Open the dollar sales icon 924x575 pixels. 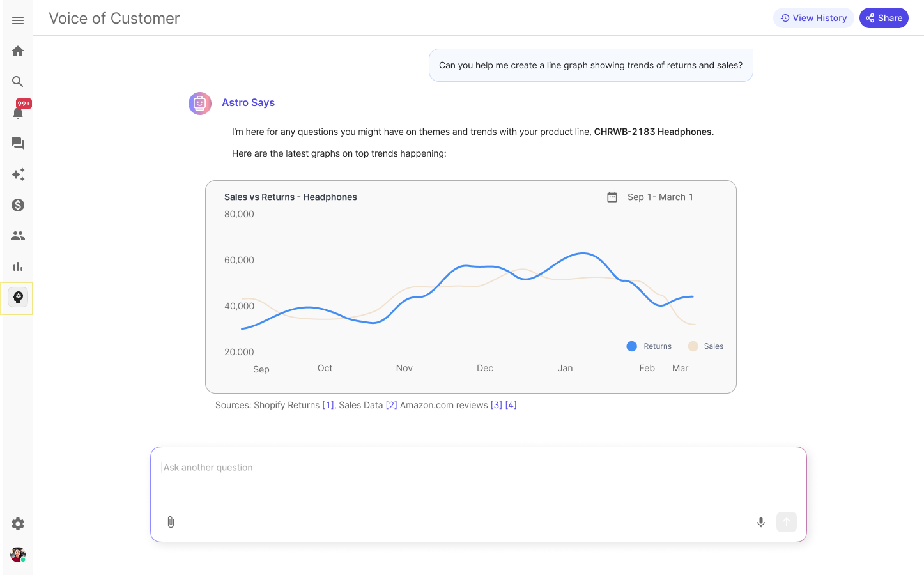point(18,205)
